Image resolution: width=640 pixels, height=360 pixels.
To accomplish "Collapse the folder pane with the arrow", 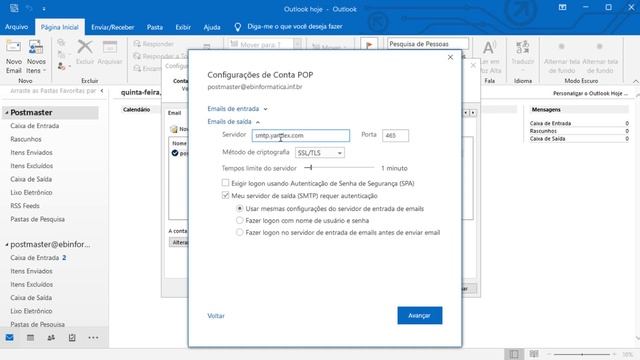I will (102, 91).
